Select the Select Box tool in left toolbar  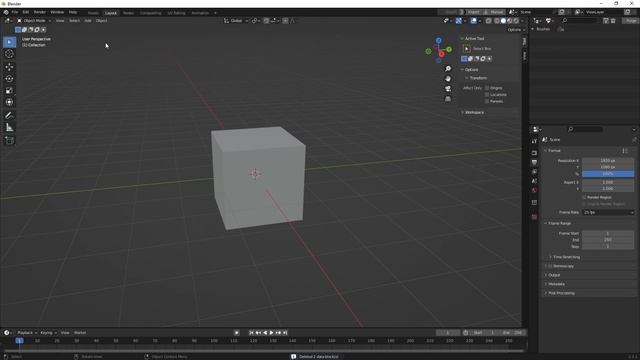(x=9, y=42)
